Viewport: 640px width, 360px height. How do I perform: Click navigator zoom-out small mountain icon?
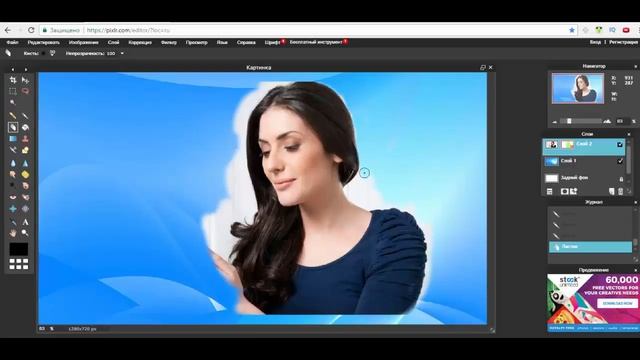(555, 122)
